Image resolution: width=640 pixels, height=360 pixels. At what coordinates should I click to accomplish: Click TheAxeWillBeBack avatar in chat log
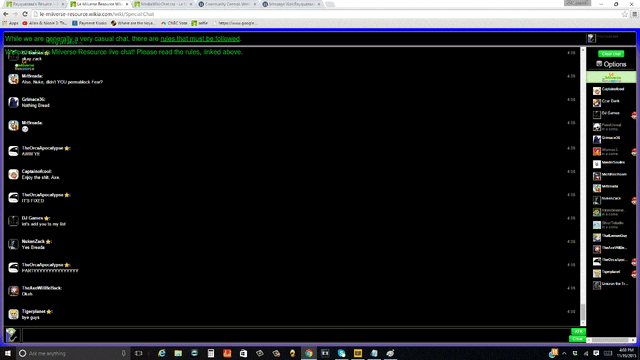(13, 291)
